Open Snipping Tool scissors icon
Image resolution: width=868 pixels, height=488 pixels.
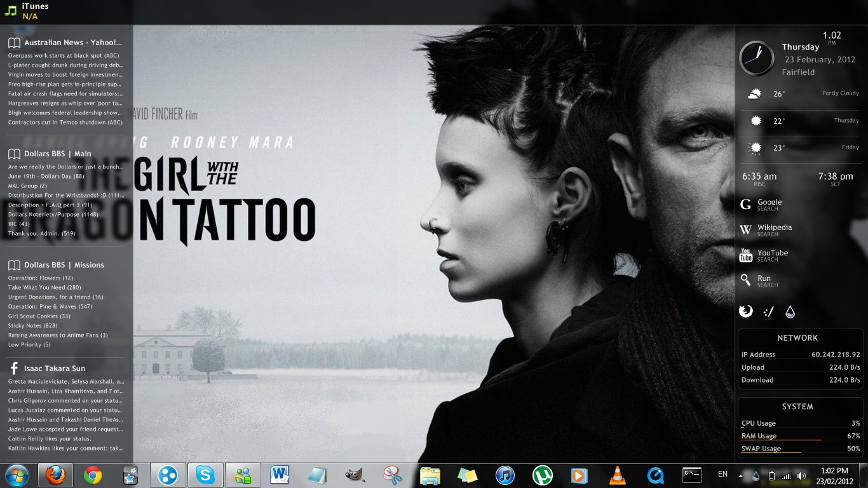click(x=393, y=475)
